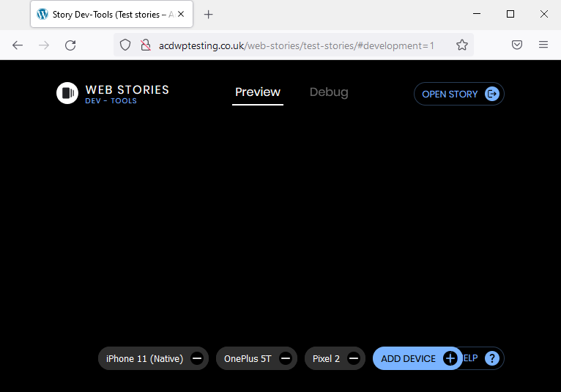
Task: Remove the Pixel 2 device
Action: [x=354, y=358]
